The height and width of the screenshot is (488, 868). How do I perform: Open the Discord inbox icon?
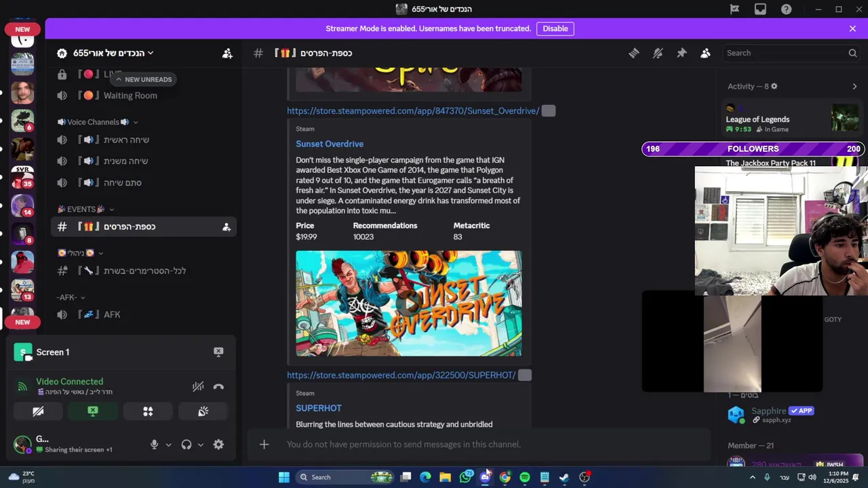tap(760, 9)
